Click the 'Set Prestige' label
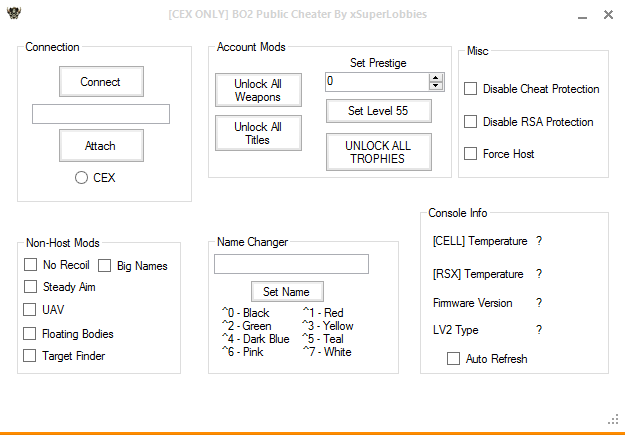Screen dimensions: 625x435 coord(378,63)
